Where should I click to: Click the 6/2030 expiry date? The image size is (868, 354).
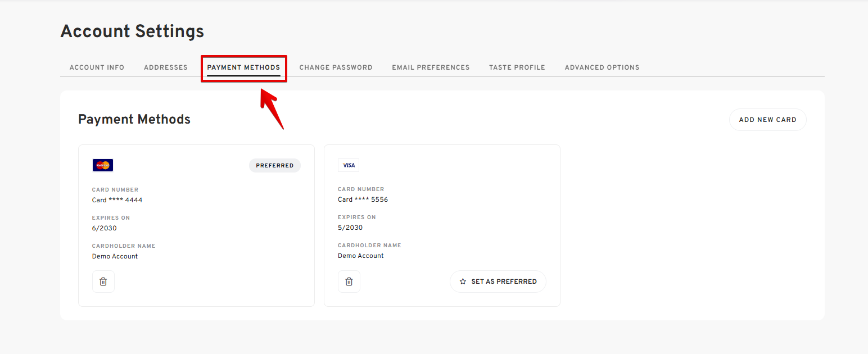coord(105,228)
